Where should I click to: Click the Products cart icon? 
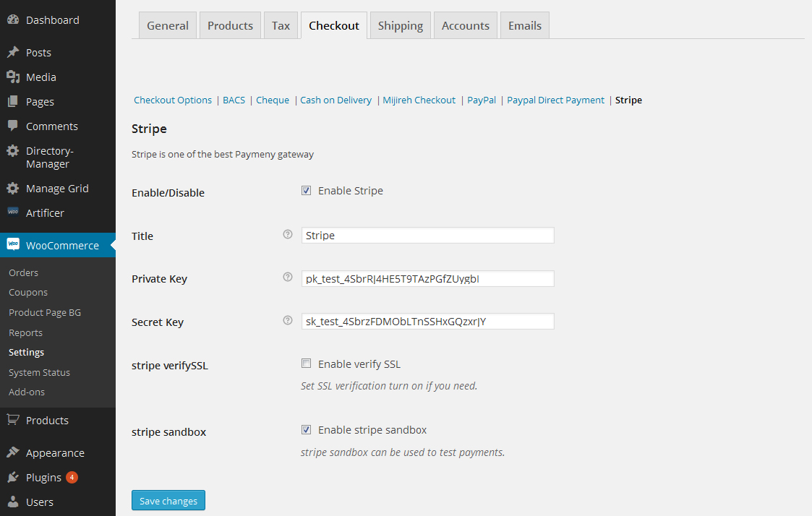click(x=13, y=420)
